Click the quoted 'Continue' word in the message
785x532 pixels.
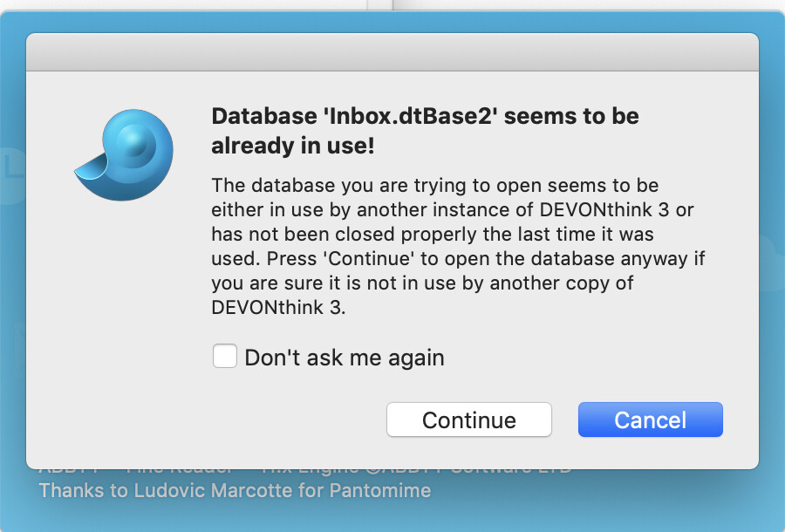point(369,259)
